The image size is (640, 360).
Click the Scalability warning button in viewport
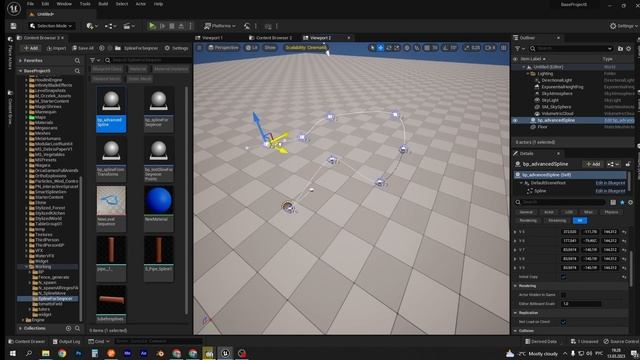tap(305, 48)
